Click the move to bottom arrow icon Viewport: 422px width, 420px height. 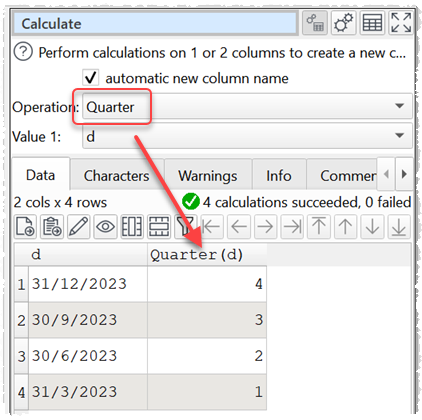399,227
